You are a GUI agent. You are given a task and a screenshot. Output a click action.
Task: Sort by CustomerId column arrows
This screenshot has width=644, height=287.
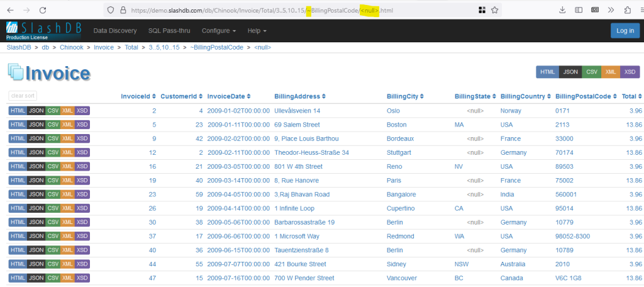201,97
